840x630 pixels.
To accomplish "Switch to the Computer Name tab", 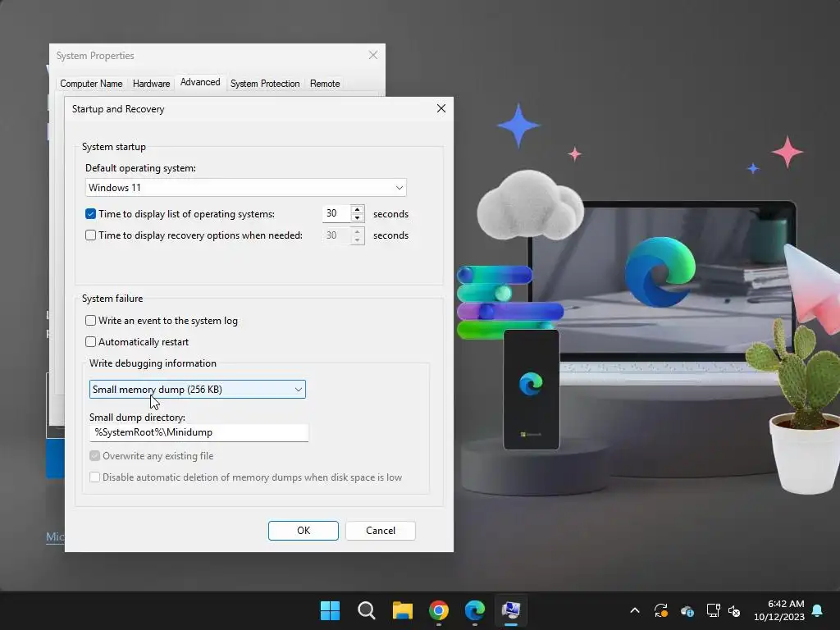I will tap(91, 84).
